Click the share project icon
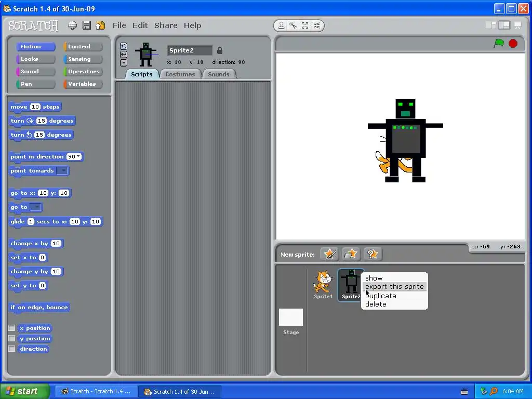Screen dimensions: 532x399 click(x=100, y=25)
